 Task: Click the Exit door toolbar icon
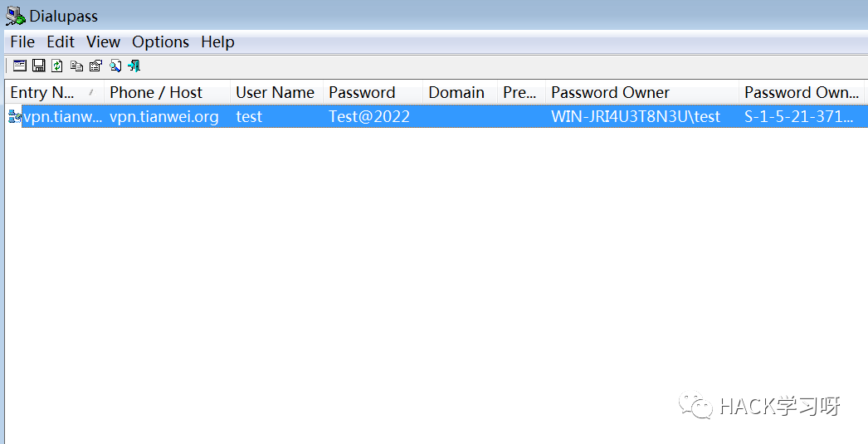pos(134,66)
